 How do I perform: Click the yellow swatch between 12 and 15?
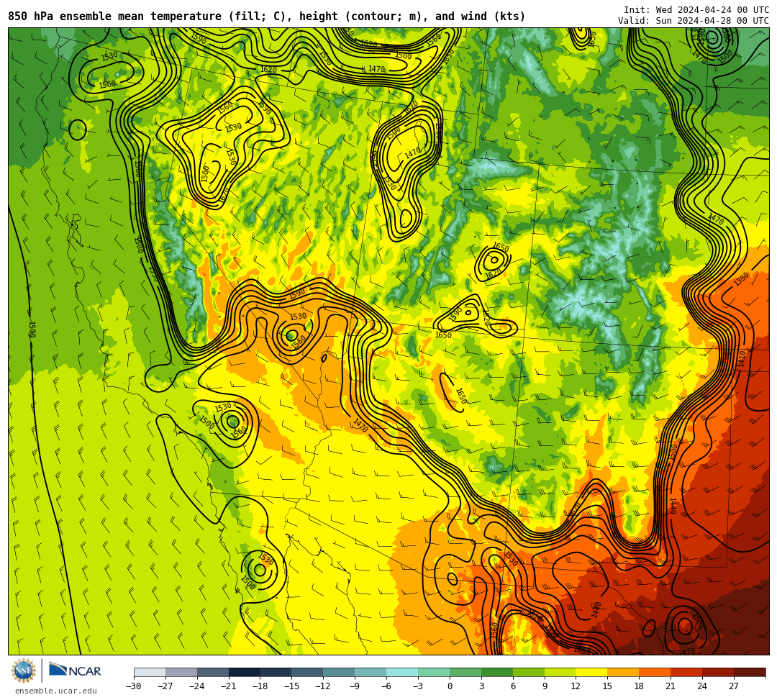pos(591,672)
